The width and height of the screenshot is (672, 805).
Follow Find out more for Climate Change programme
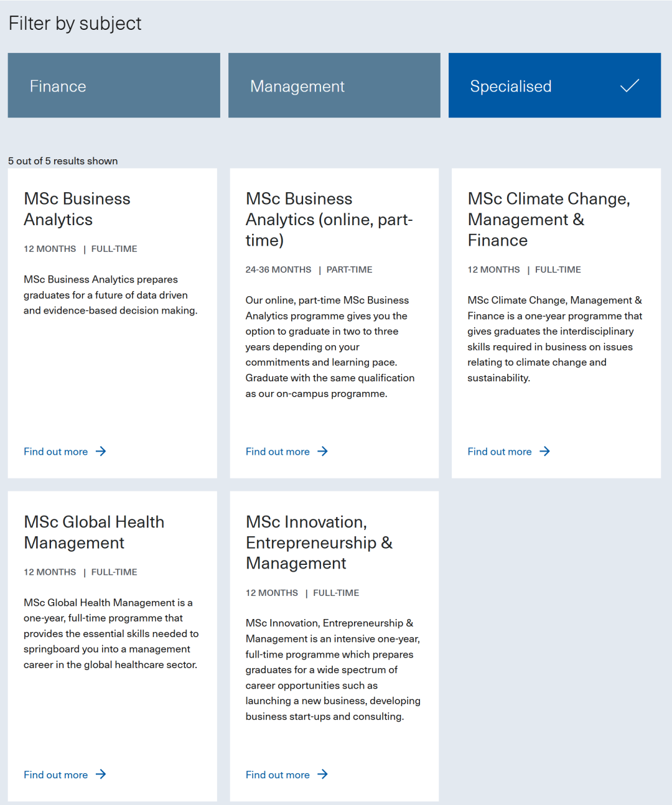click(x=500, y=452)
